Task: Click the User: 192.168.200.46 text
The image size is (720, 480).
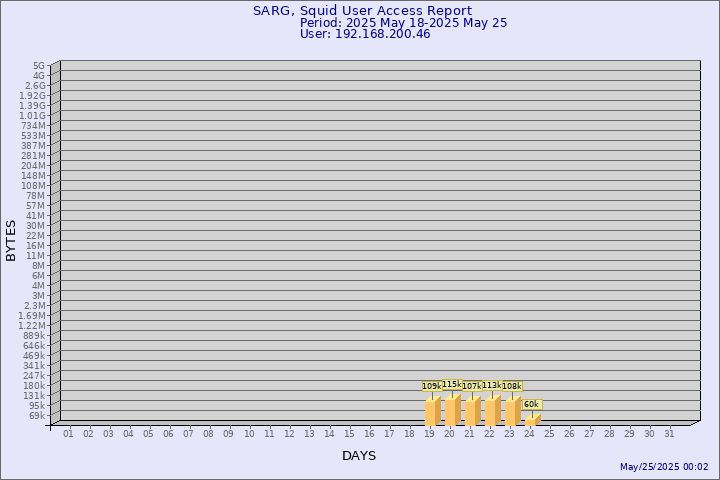Action: click(365, 34)
